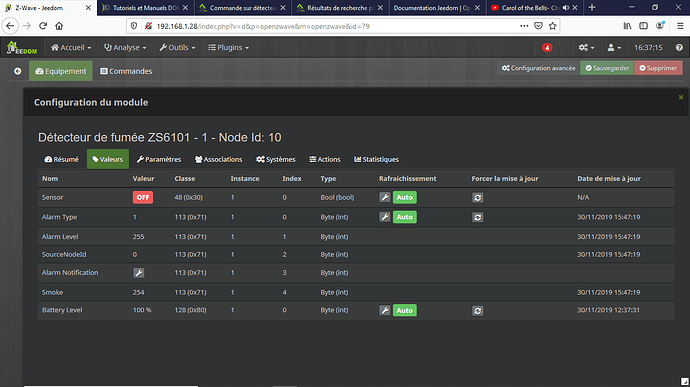This screenshot has width=690, height=387.
Task: Go back with the circle arrow icon
Action: click(x=18, y=71)
